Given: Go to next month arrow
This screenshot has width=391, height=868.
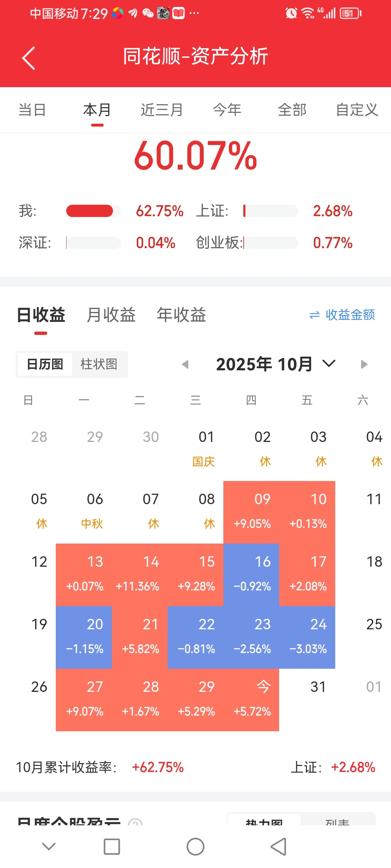Looking at the screenshot, I should click(x=364, y=364).
